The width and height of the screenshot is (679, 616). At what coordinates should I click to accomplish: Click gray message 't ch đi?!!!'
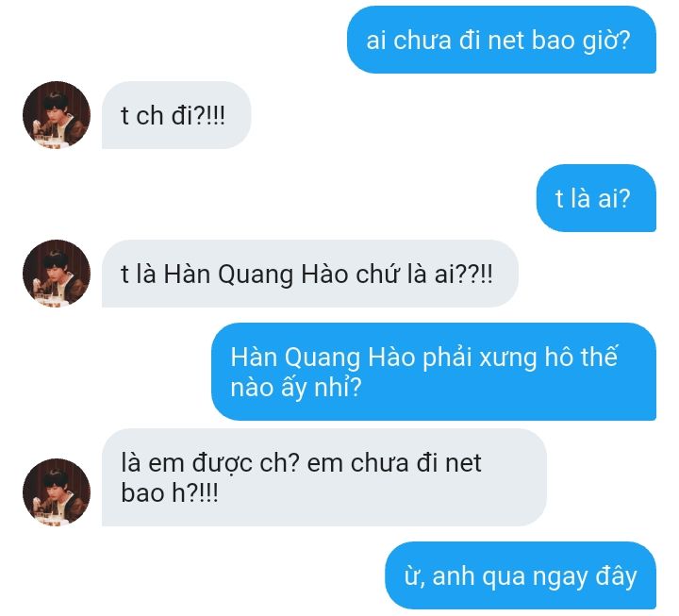pos(176,115)
